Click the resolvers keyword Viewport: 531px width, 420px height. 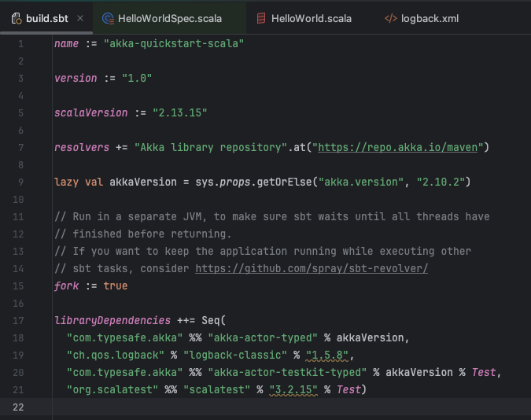[x=82, y=147]
